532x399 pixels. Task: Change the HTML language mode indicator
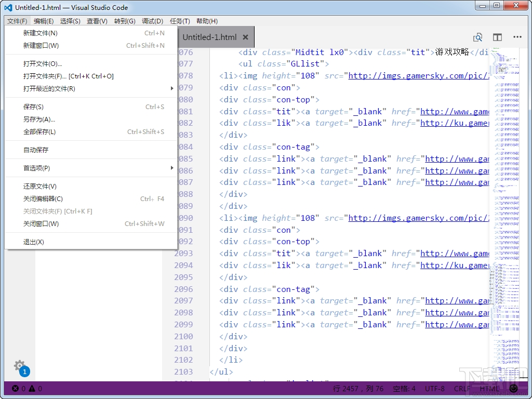tap(489, 388)
